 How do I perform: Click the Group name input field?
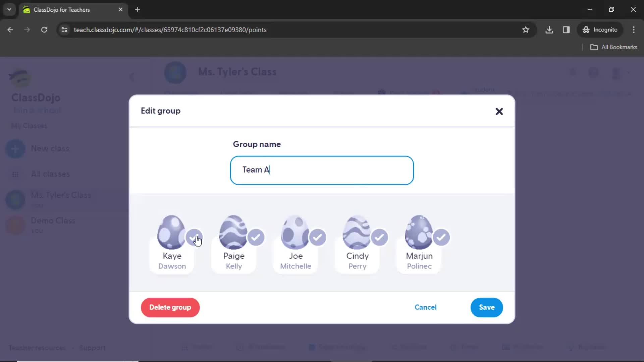(322, 170)
